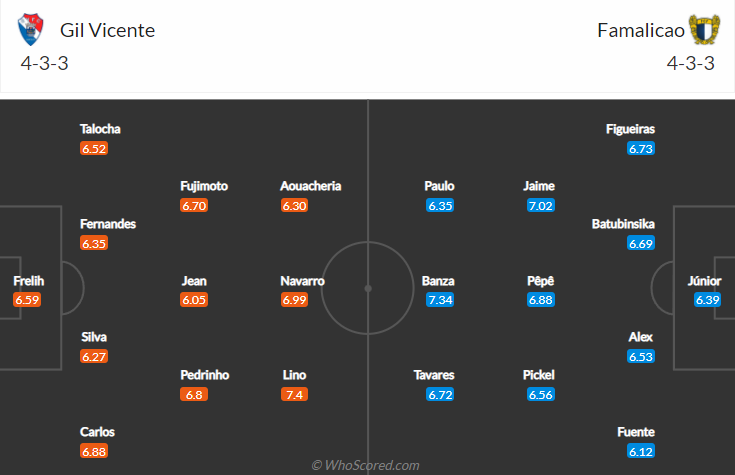The width and height of the screenshot is (735, 475).
Task: Click Fuente's 6.12 rating badge
Action: (641, 451)
